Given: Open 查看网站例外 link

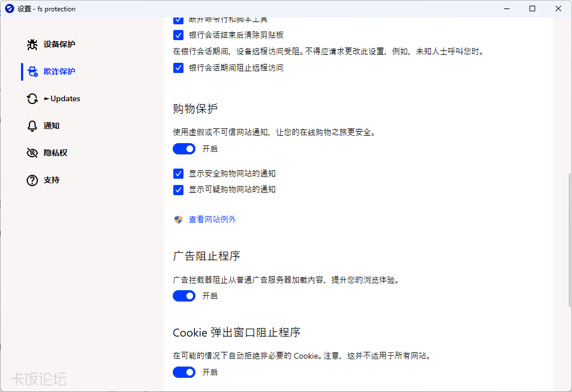Looking at the screenshot, I should point(212,219).
